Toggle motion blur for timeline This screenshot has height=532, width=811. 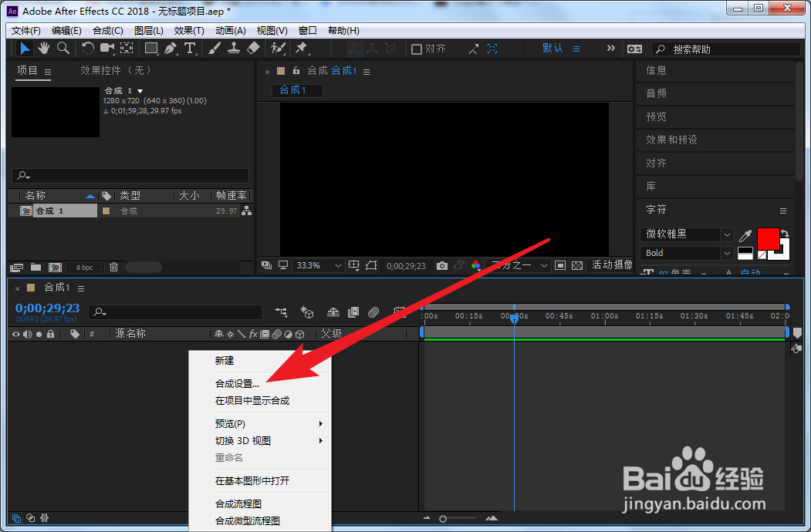coord(373,311)
